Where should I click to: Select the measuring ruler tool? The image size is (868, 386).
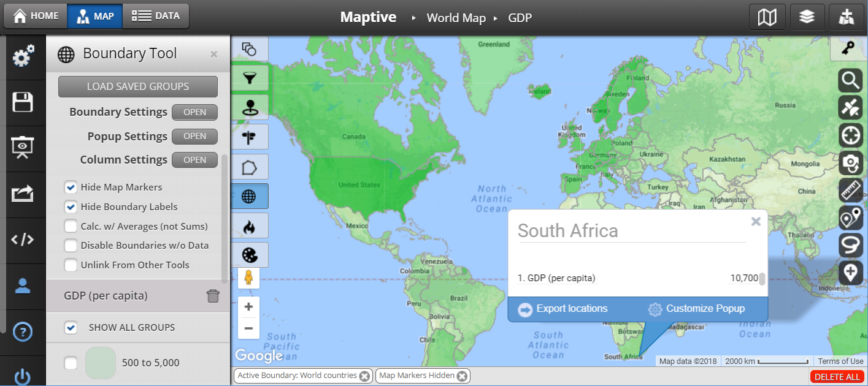pos(850,191)
